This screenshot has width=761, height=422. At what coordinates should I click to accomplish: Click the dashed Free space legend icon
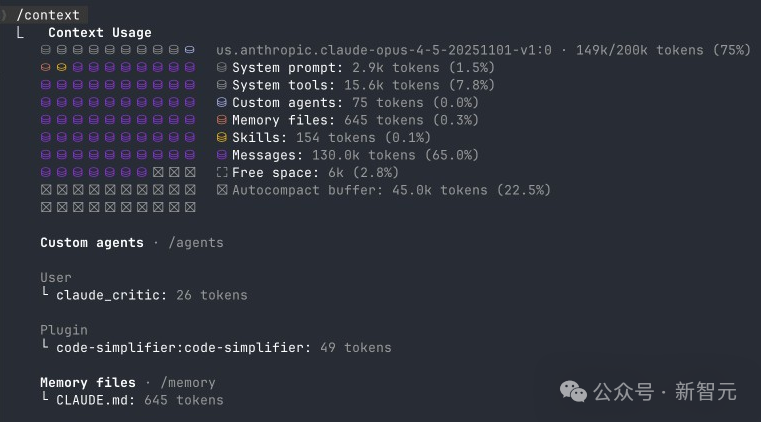(x=222, y=172)
